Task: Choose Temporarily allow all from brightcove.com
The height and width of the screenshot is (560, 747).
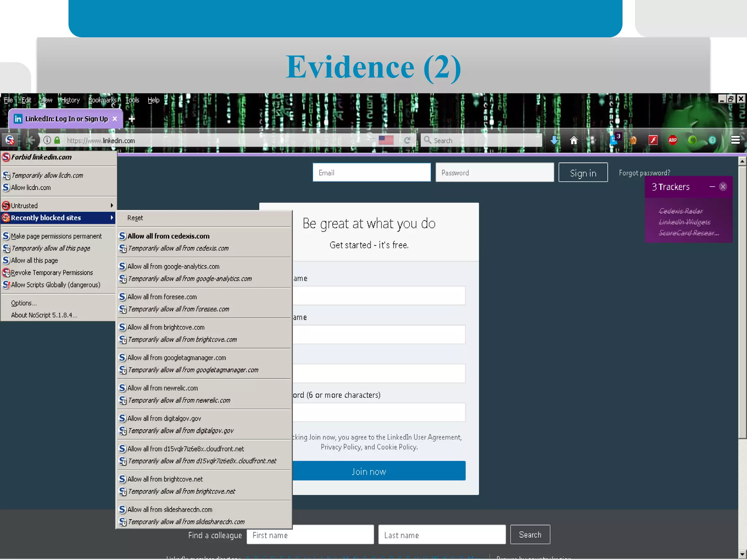Action: [x=204, y=339]
